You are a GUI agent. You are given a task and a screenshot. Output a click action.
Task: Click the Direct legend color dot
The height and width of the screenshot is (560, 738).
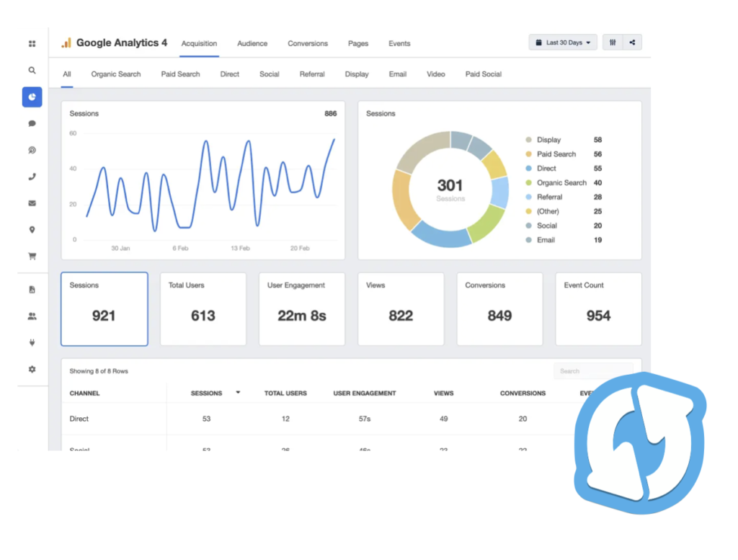point(528,169)
